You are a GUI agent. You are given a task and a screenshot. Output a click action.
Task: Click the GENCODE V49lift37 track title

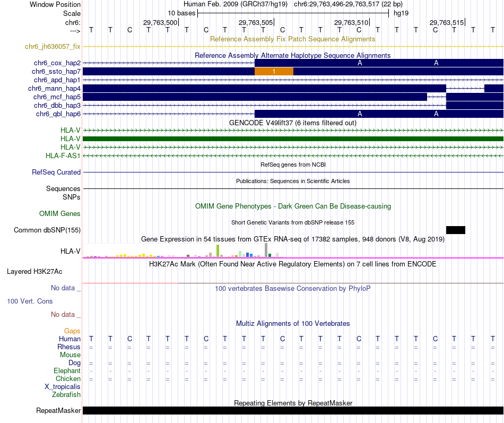tap(292, 123)
